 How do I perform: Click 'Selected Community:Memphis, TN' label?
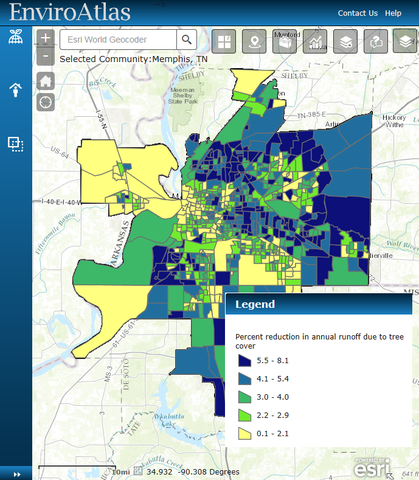[133, 59]
